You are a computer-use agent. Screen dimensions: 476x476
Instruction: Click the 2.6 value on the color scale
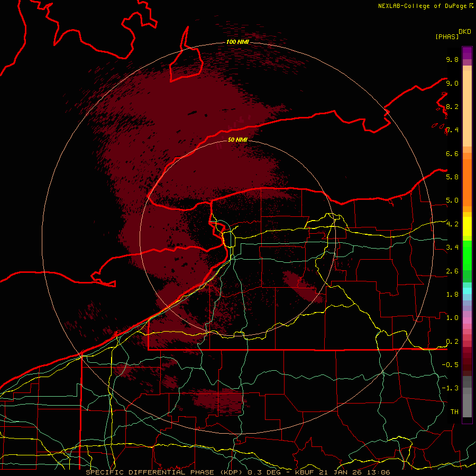tap(452, 271)
